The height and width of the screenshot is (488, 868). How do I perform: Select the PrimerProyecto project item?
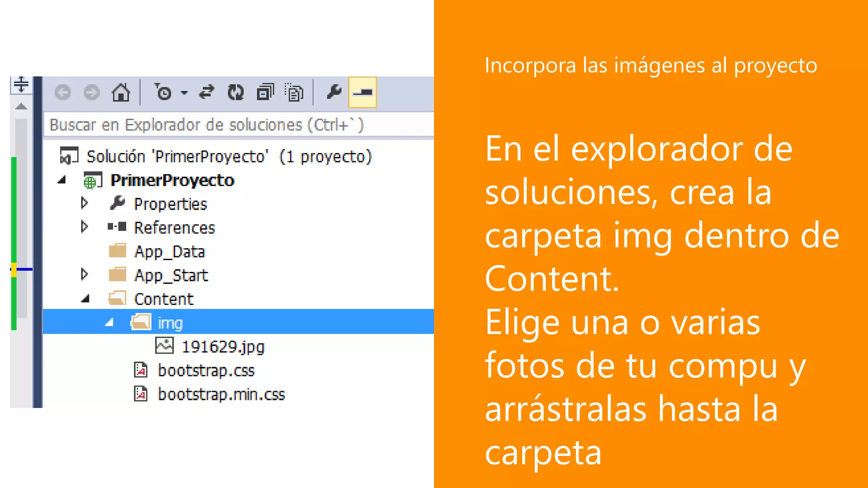(x=172, y=180)
